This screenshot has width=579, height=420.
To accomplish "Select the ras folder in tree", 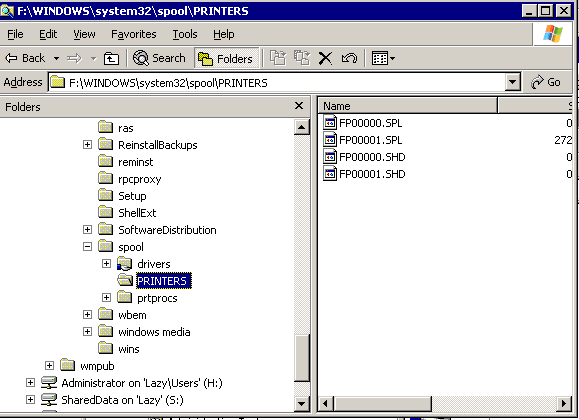I will [x=126, y=128].
